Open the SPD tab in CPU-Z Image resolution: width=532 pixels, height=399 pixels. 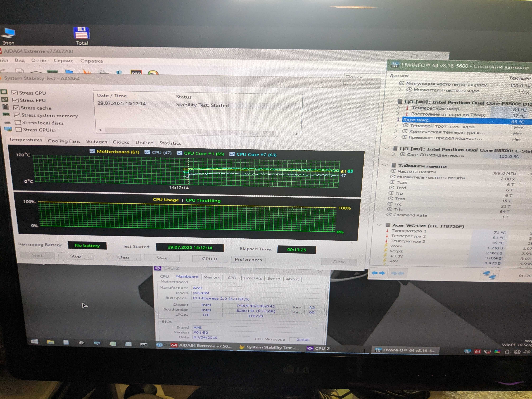232,278
